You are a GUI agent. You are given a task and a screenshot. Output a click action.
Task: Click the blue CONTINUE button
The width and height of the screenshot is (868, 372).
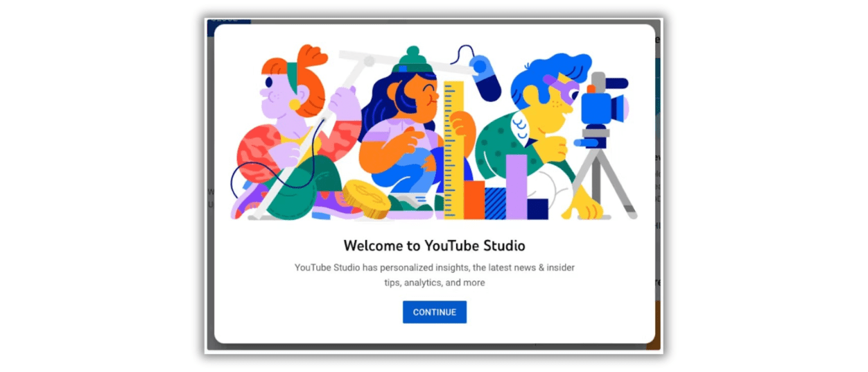[x=434, y=312]
